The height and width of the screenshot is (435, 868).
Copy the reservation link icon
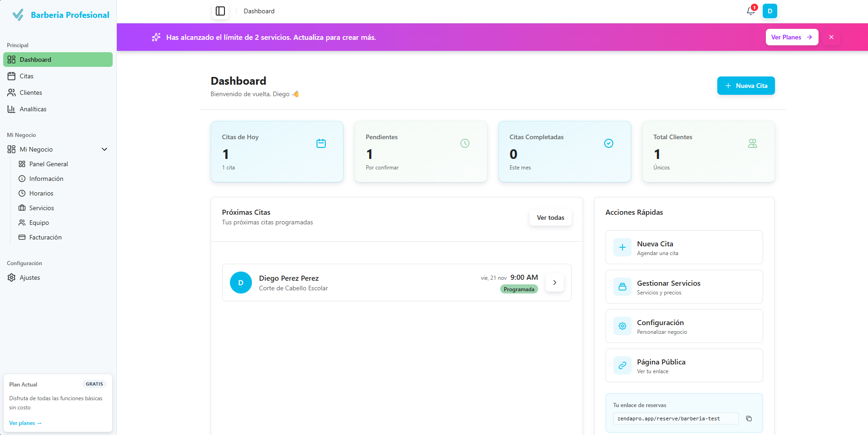[749, 419]
